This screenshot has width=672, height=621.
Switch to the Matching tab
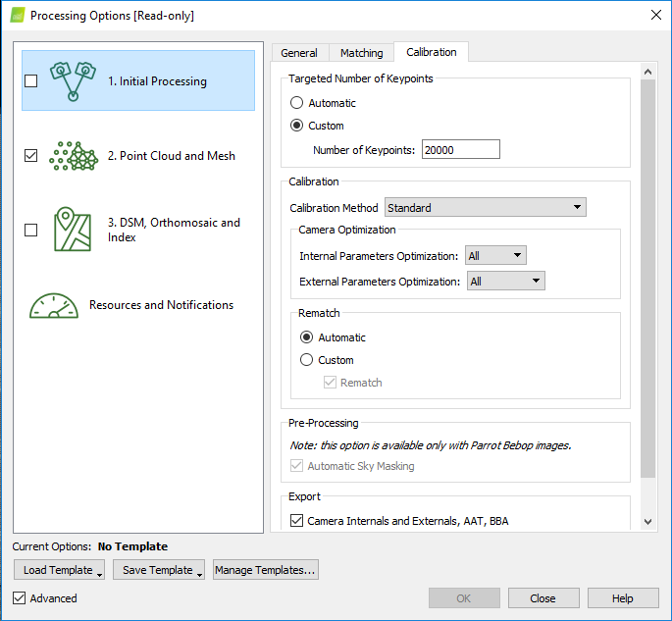click(361, 53)
